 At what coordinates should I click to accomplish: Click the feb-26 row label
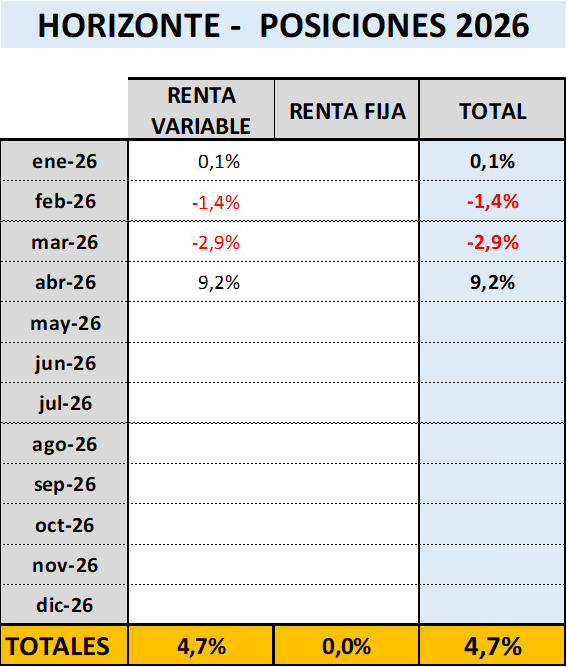[x=64, y=201]
